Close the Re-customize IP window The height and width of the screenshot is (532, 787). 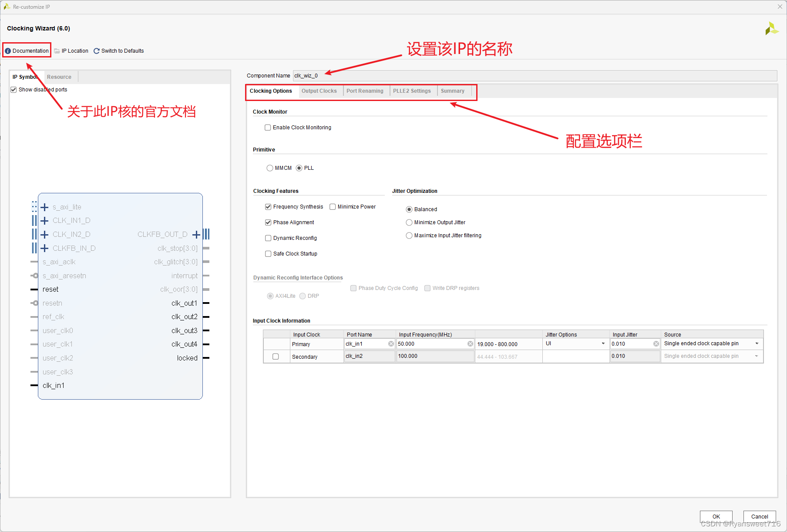[780, 7]
